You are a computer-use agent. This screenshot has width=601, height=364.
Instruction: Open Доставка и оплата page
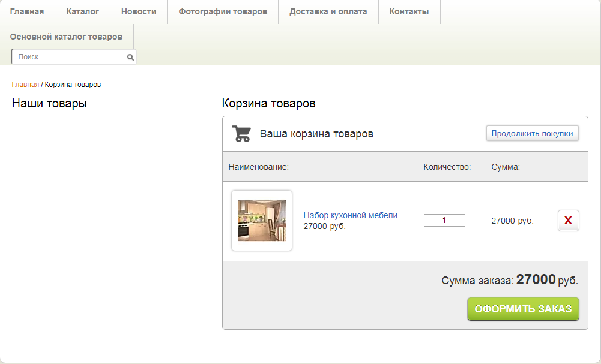click(x=328, y=12)
